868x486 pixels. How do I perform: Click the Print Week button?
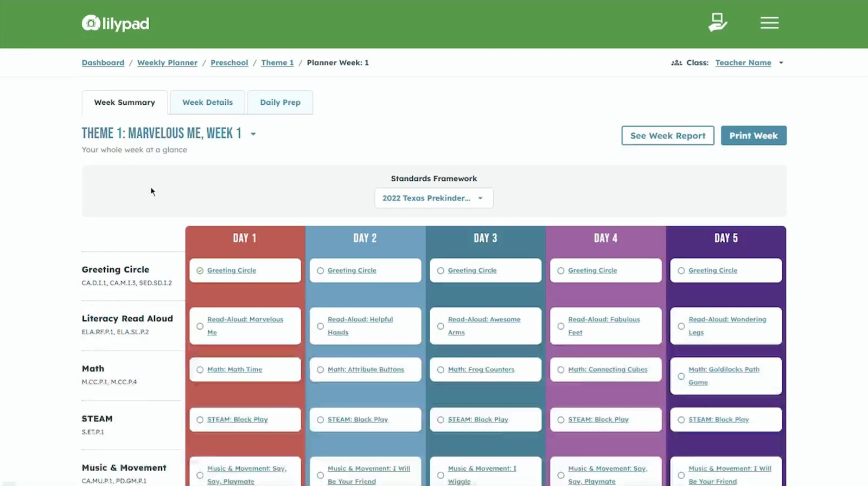(754, 136)
